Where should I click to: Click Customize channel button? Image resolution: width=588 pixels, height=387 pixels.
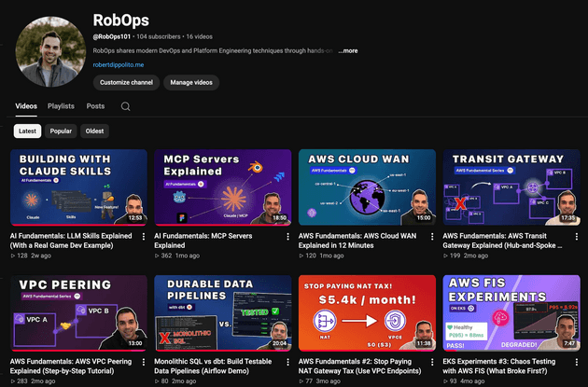coord(126,82)
